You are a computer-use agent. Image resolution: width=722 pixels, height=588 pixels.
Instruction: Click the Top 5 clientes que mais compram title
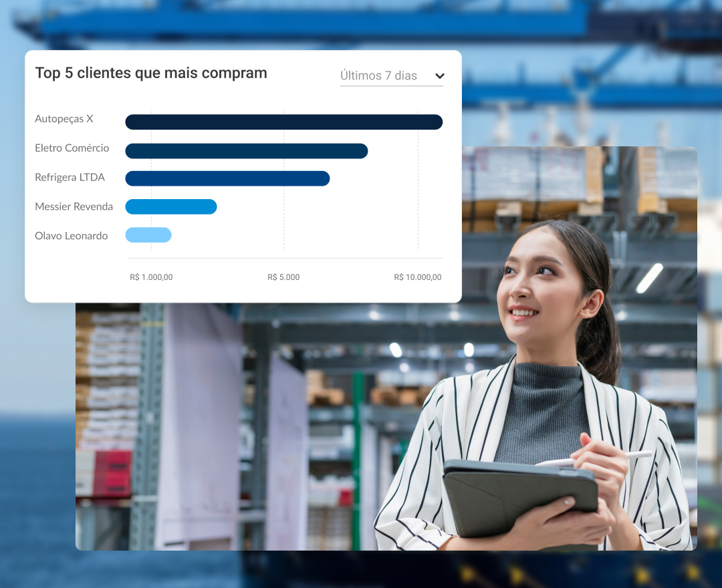151,73
